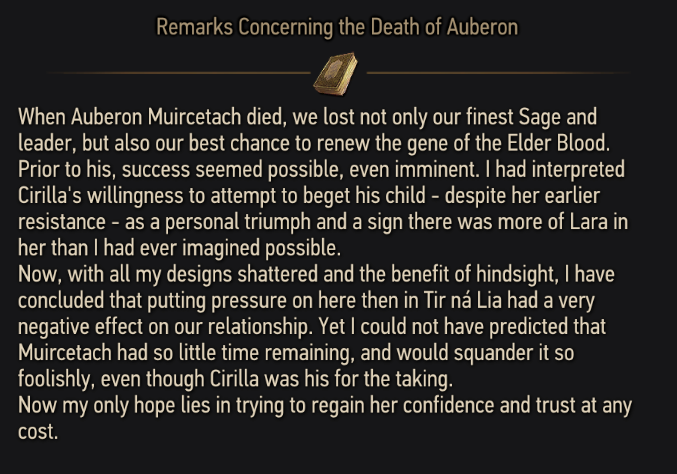Click the divider line left of the book icon

[180, 73]
